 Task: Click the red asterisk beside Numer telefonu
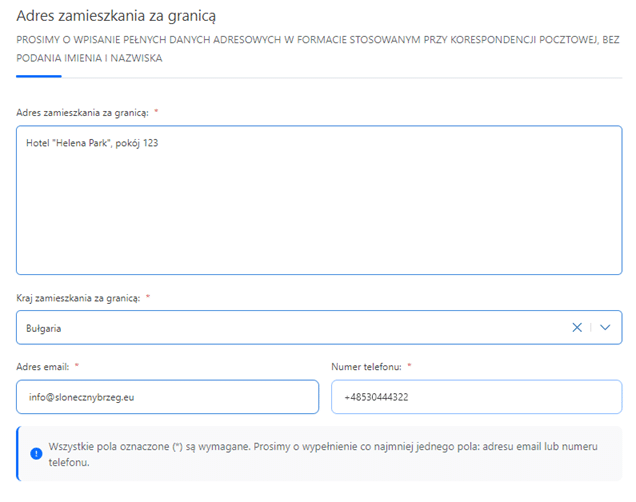tap(409, 365)
